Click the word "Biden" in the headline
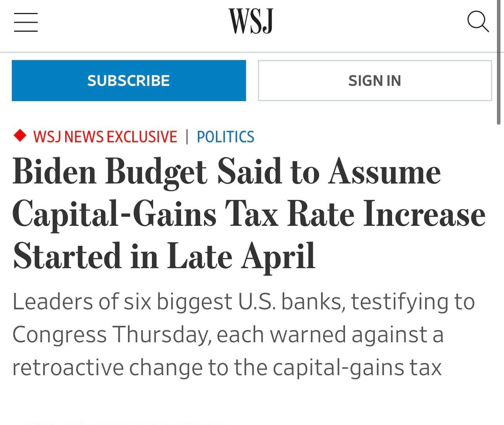The width and height of the screenshot is (504, 425). coord(54,171)
